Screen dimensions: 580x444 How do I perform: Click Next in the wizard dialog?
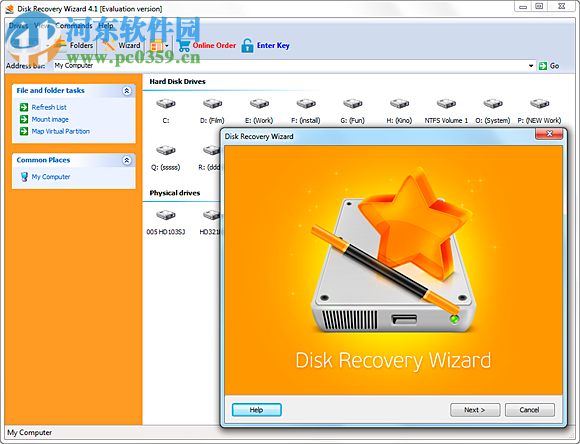coord(475,410)
